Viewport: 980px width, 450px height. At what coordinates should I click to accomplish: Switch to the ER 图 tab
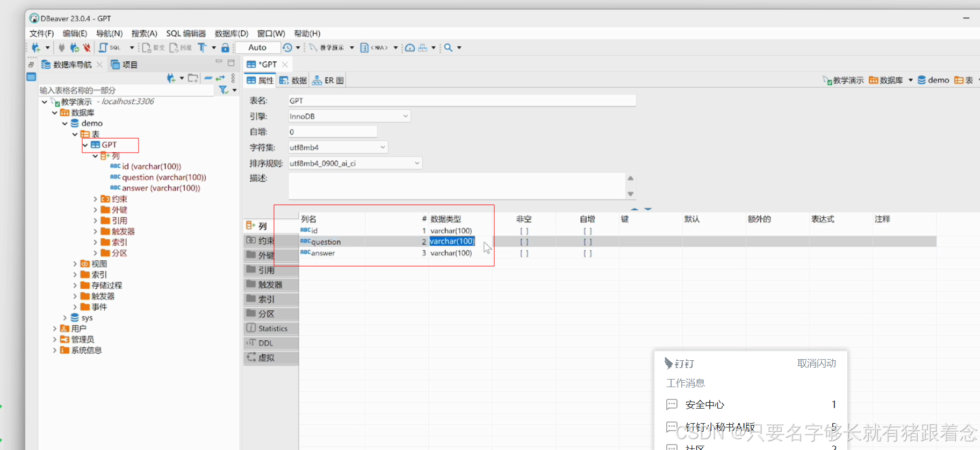(328, 80)
